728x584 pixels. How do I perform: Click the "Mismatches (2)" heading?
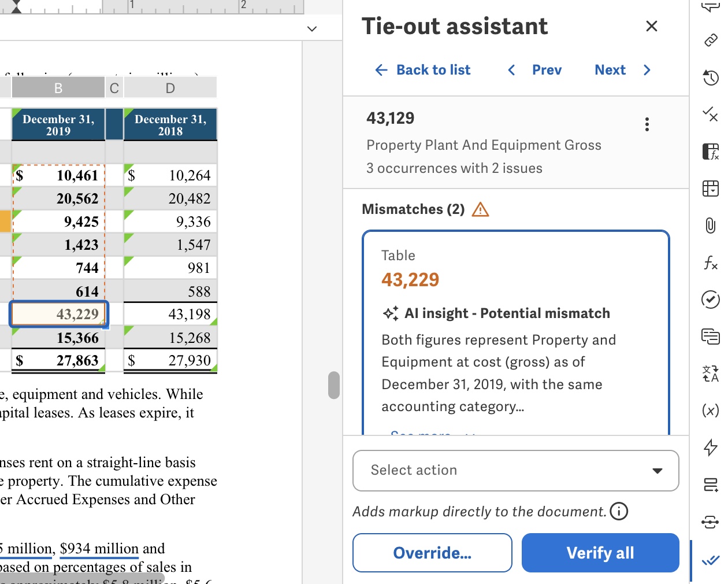pos(413,209)
